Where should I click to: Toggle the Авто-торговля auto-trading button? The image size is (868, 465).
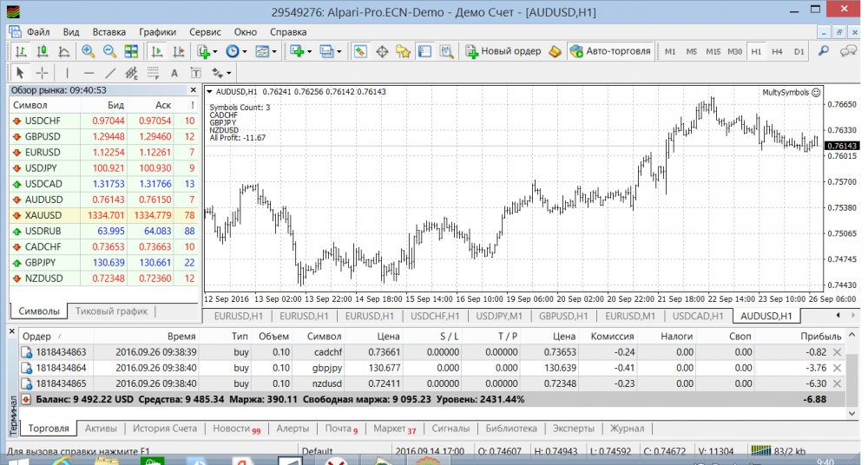609,51
